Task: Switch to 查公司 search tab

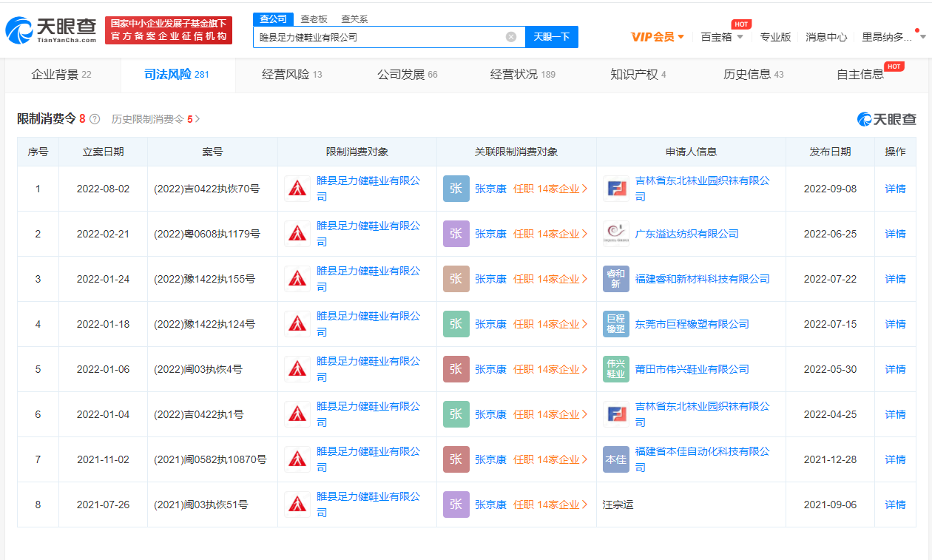Action: click(x=273, y=19)
